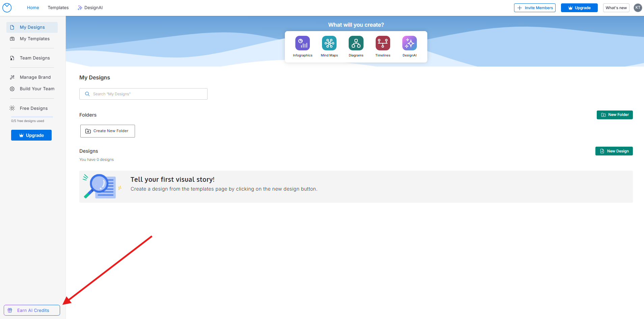Launch the DesignAI sparkle icon

tap(409, 43)
